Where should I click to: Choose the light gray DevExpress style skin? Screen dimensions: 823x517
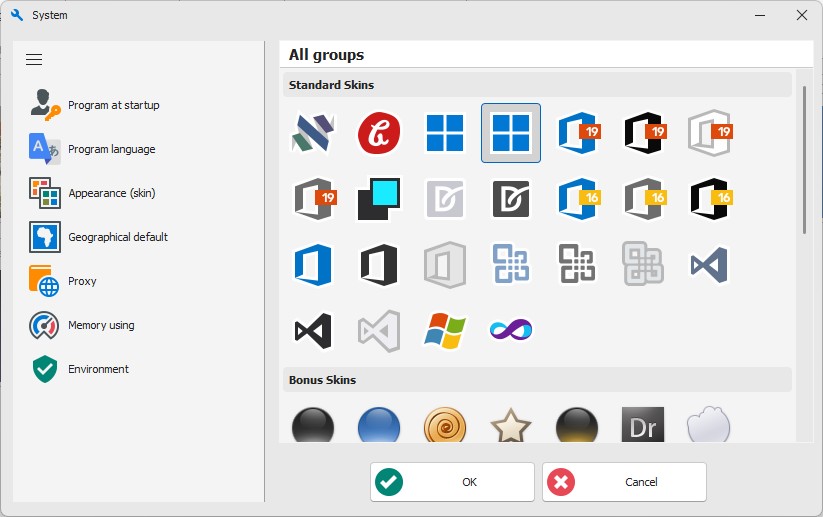click(445, 198)
